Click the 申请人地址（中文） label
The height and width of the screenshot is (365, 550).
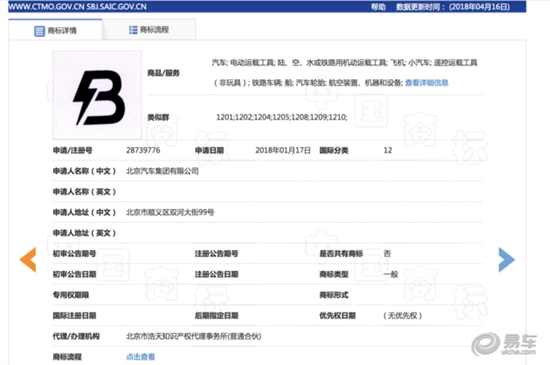click(x=85, y=212)
